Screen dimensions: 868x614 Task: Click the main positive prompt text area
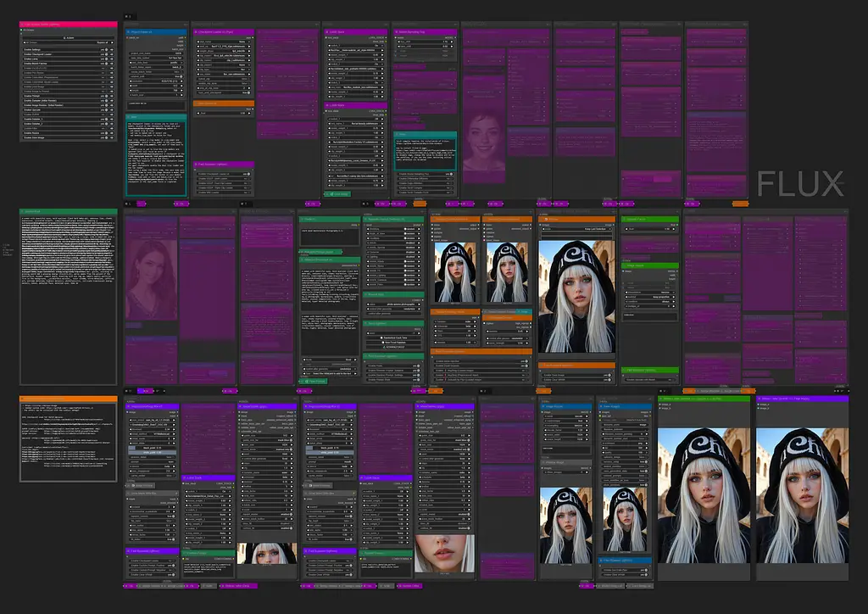pyautogui.click(x=330, y=289)
